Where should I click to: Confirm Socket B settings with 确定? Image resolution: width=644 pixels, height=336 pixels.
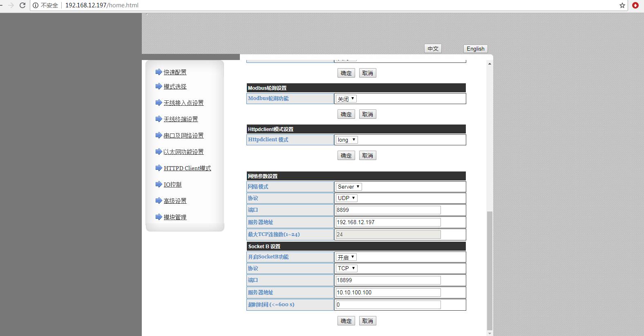(x=346, y=321)
